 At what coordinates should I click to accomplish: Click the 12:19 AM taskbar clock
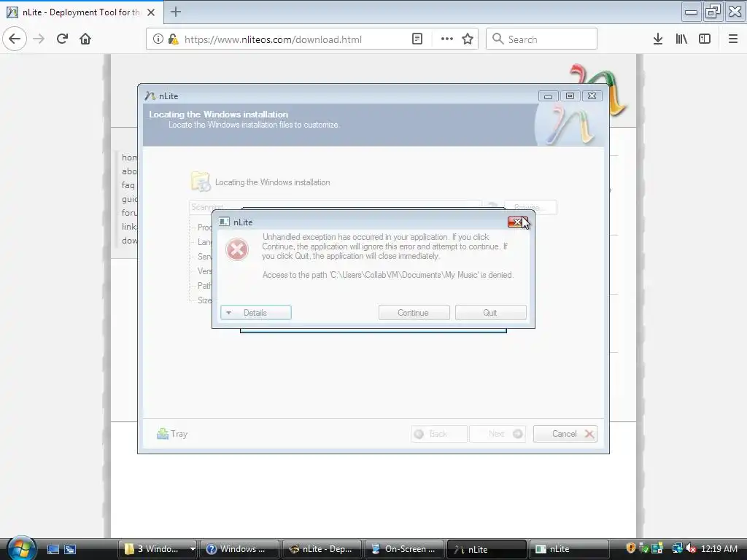pos(719,549)
